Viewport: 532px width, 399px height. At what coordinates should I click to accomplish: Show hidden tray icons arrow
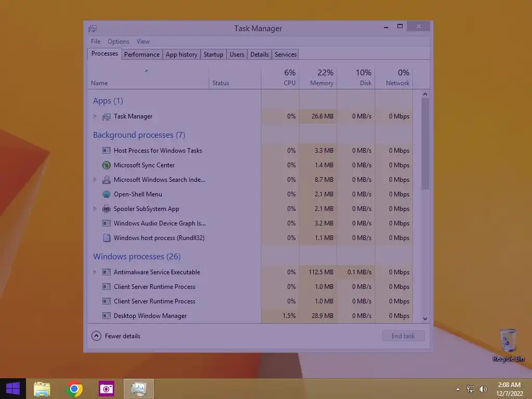458,389
